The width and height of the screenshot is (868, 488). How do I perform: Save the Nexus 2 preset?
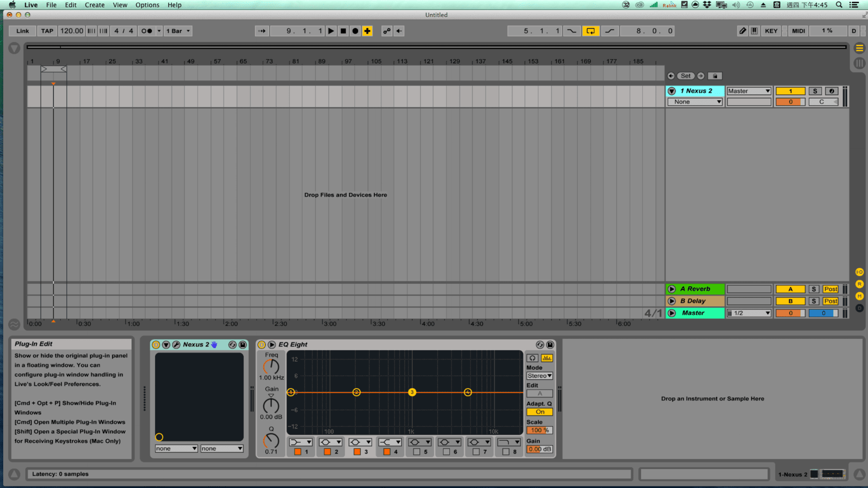242,345
